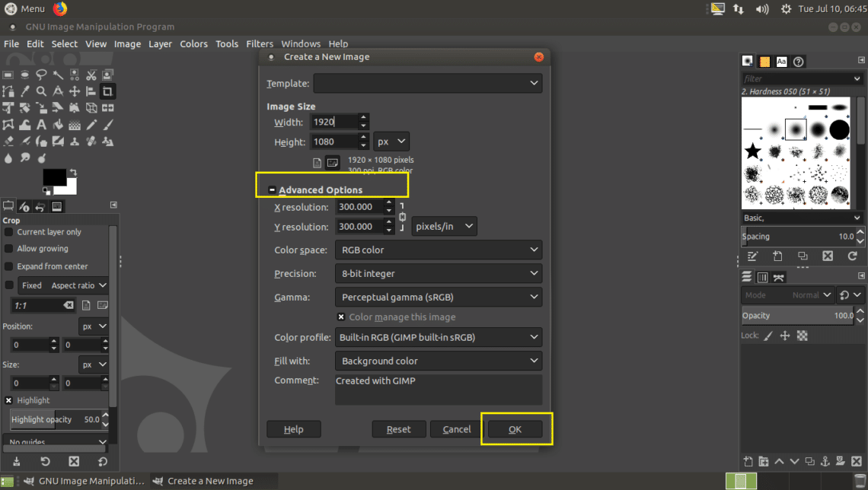Select the Blur/Sharpen droplet tool
Viewport: 868px width, 490px height.
pos(8,158)
